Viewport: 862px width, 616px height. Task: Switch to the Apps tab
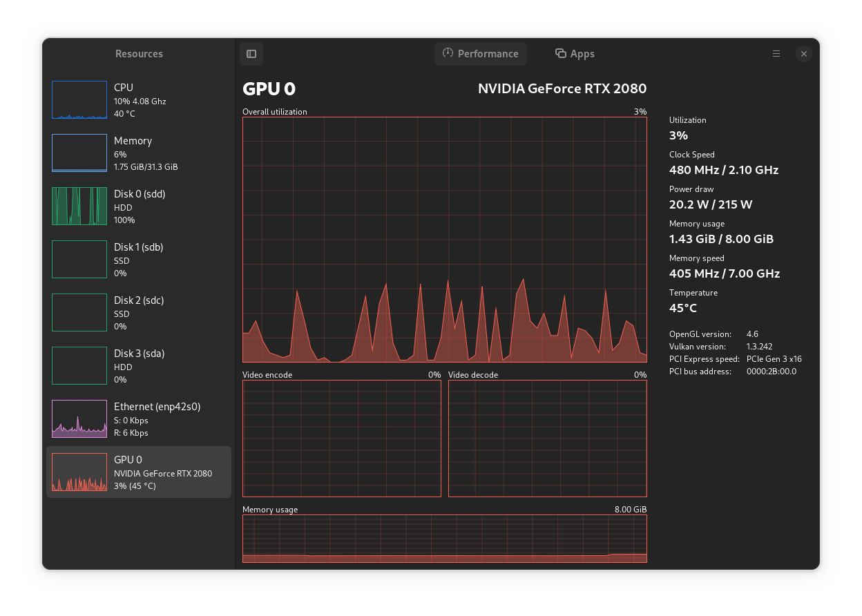coord(575,54)
